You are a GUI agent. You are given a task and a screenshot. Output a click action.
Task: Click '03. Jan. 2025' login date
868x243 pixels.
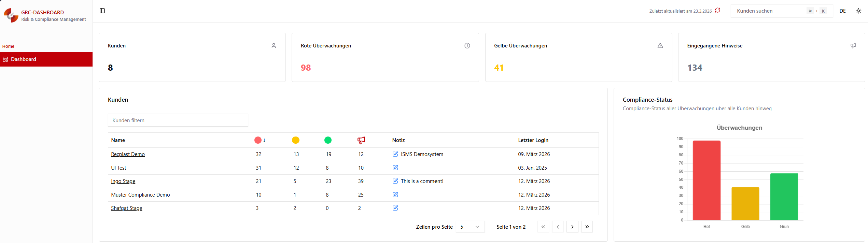click(532, 168)
